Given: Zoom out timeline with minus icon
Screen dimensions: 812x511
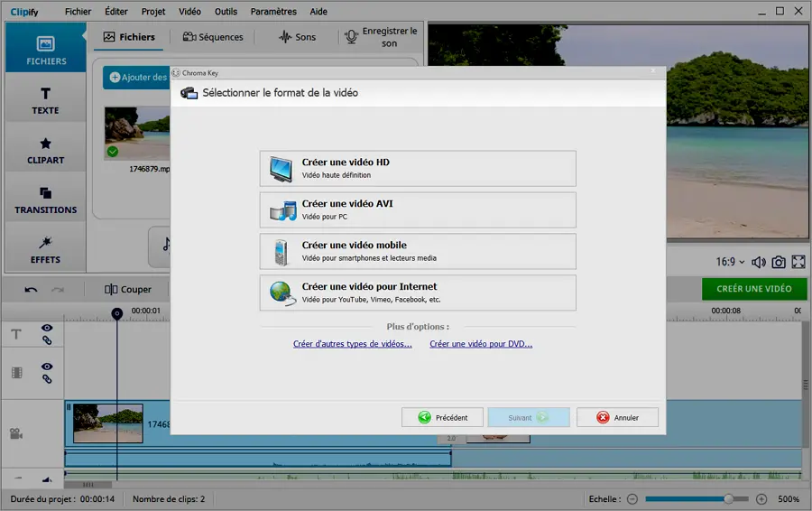Looking at the screenshot, I should [x=632, y=499].
